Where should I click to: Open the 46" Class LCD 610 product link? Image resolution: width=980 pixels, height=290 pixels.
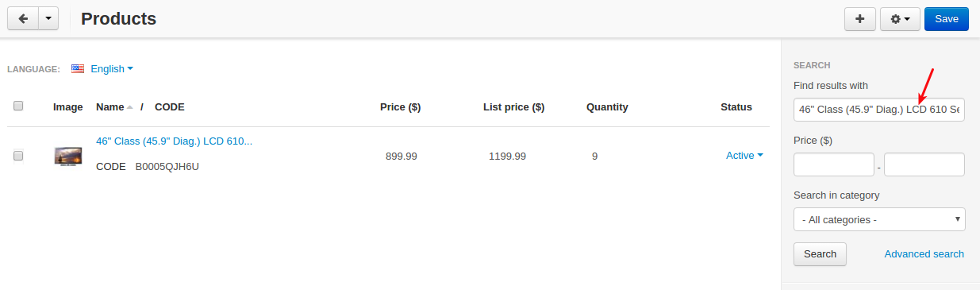point(174,141)
